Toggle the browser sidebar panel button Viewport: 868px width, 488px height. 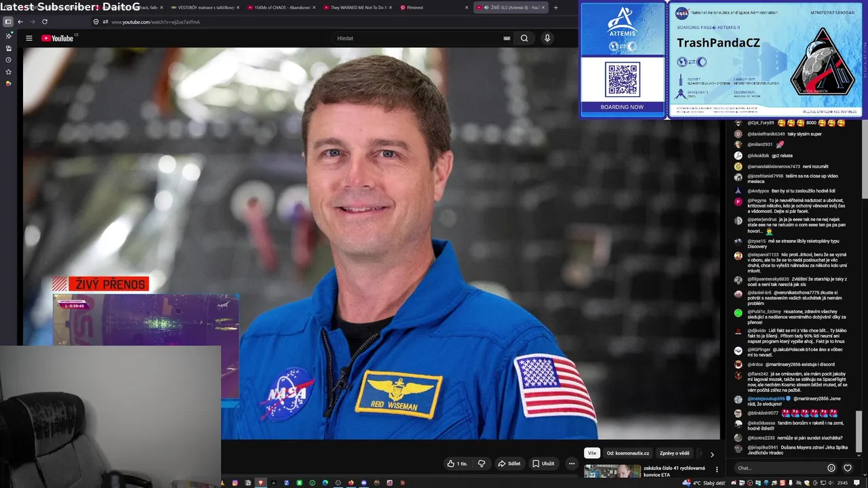coord(8,22)
